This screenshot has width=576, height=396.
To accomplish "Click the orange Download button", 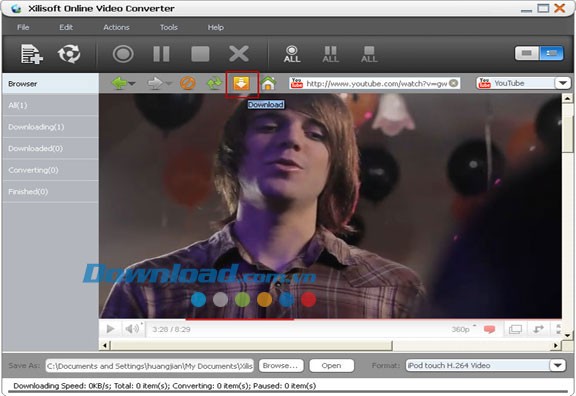I will [241, 83].
